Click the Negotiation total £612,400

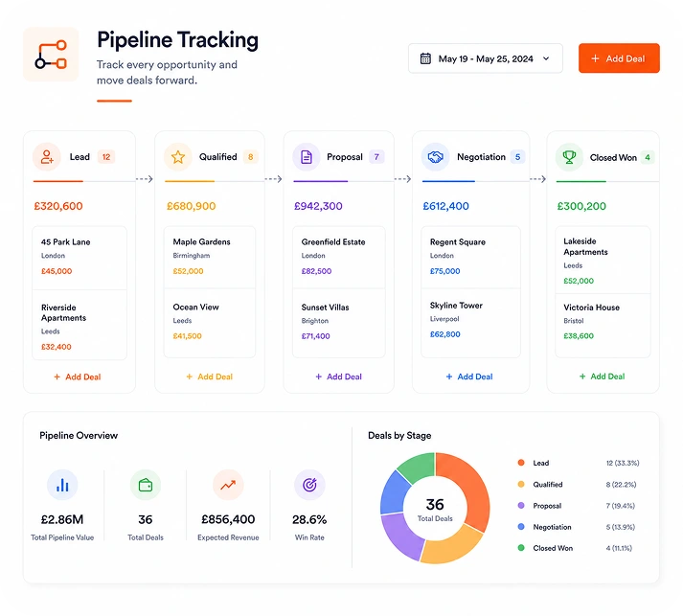(445, 206)
